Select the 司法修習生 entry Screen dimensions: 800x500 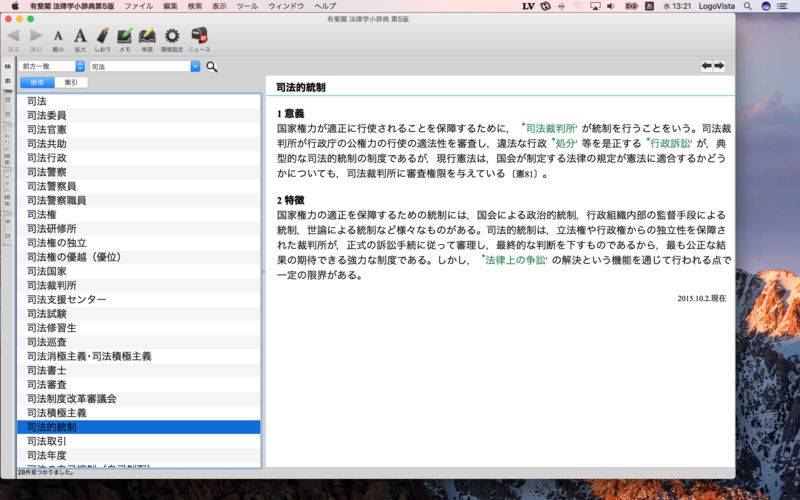[139, 328]
